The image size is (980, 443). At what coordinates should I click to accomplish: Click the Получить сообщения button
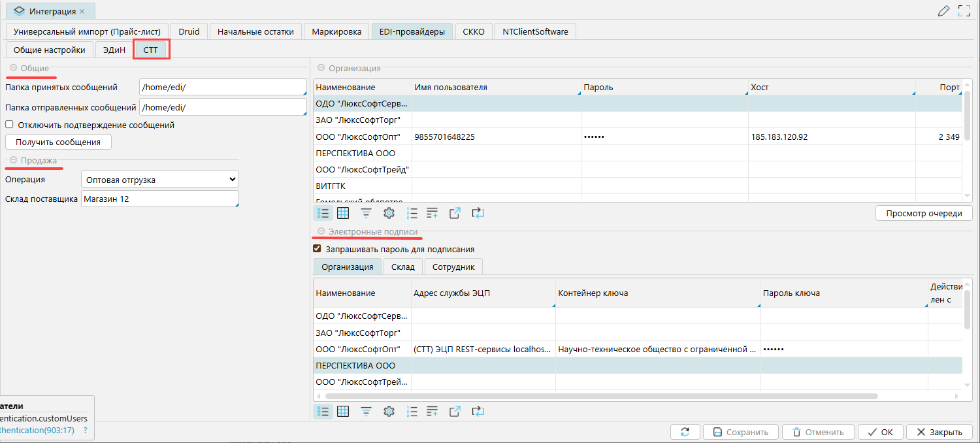58,142
